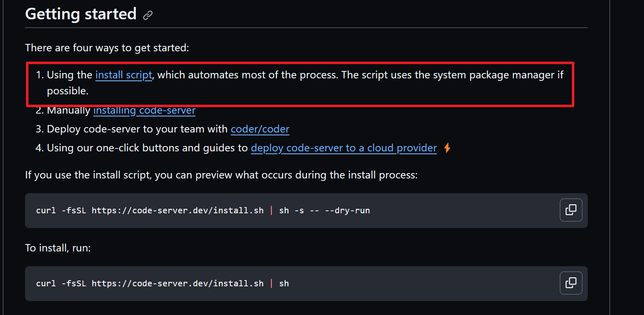644x315 pixels.
Task: Click the 'curl' word in the dry-run code block
Action: 46,211
